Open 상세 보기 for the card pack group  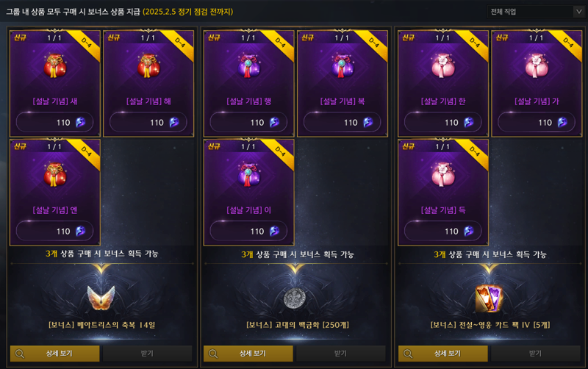pos(443,354)
